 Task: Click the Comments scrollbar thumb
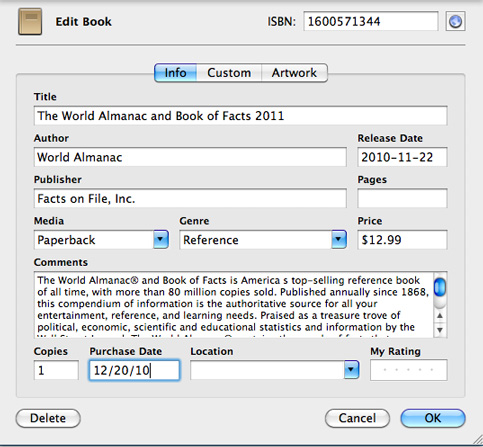coord(440,287)
